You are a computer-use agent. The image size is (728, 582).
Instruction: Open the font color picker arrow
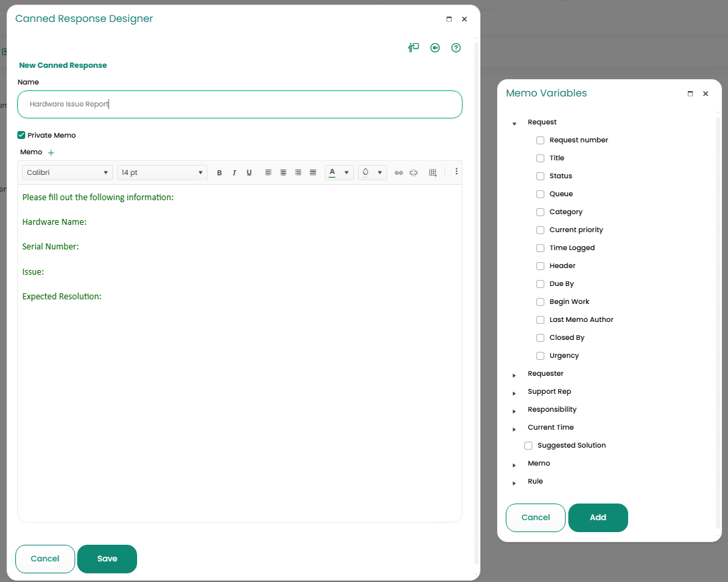click(x=347, y=173)
